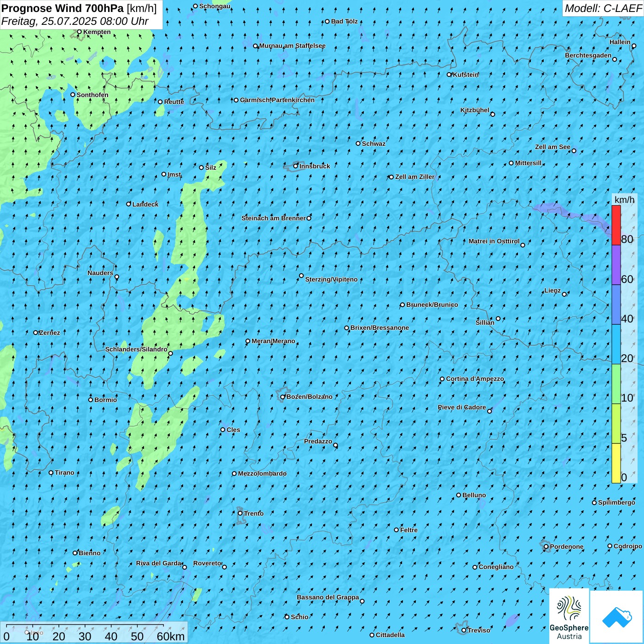Click the 'Modell: C-LAEF' label
Screen dimensions: 644x644
603,8
